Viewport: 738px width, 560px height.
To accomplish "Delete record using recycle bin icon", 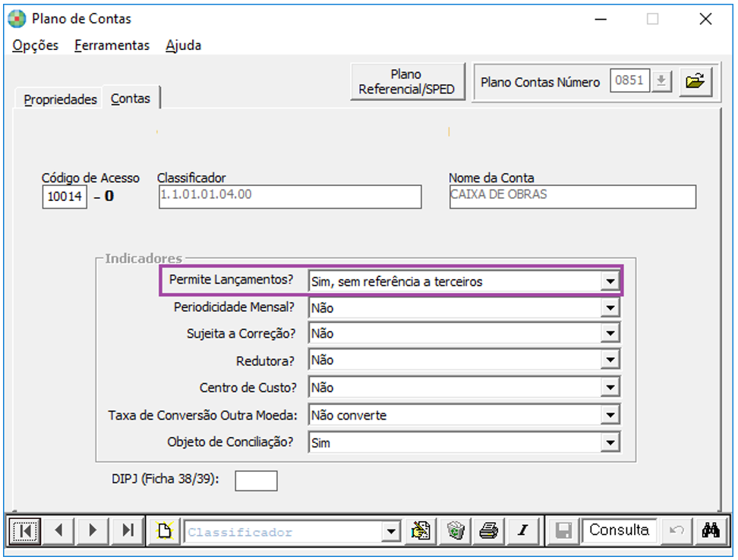I will [x=455, y=531].
